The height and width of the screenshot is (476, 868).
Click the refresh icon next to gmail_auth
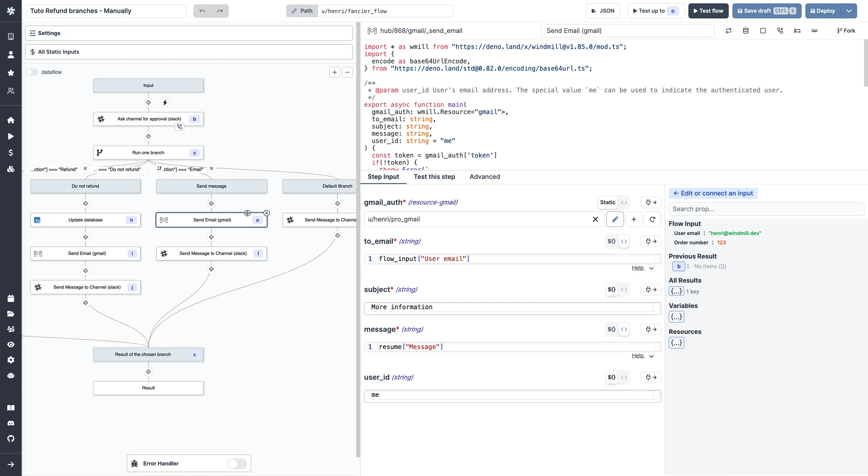[652, 219]
